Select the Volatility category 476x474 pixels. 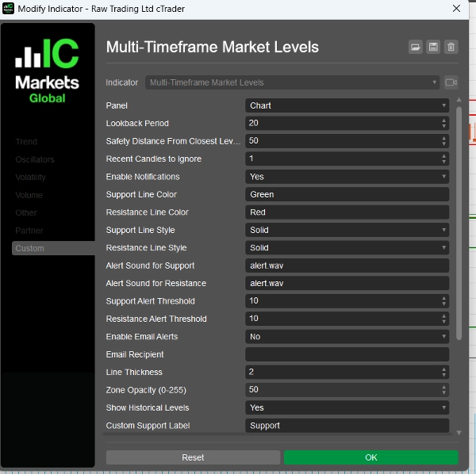click(x=30, y=177)
